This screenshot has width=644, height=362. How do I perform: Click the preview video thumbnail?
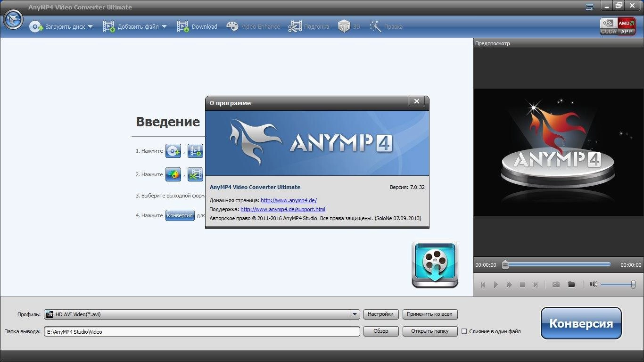(x=559, y=152)
